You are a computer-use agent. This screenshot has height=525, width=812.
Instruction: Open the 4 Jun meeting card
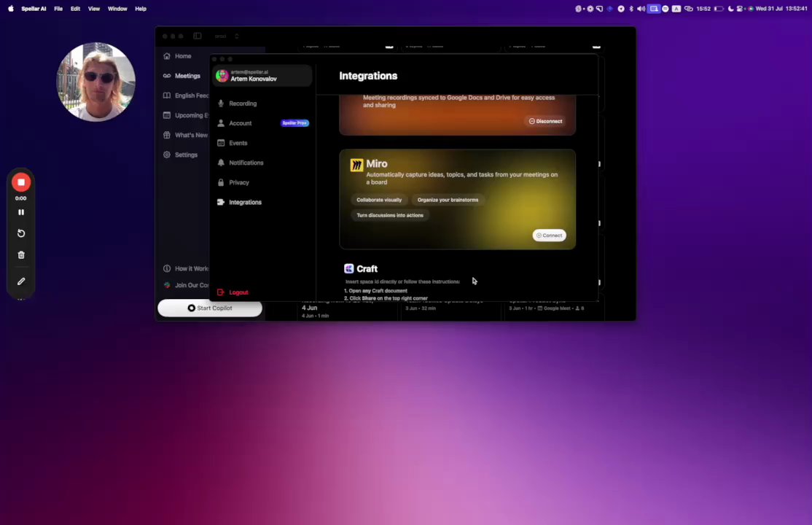[348, 309]
